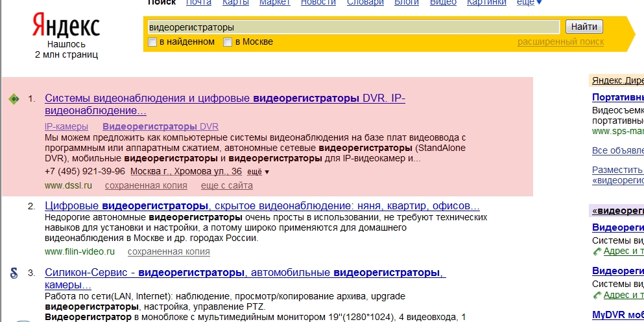This screenshot has width=644, height=322.
Task: Click the blue S favicon beside result 3
Action: coord(14,273)
